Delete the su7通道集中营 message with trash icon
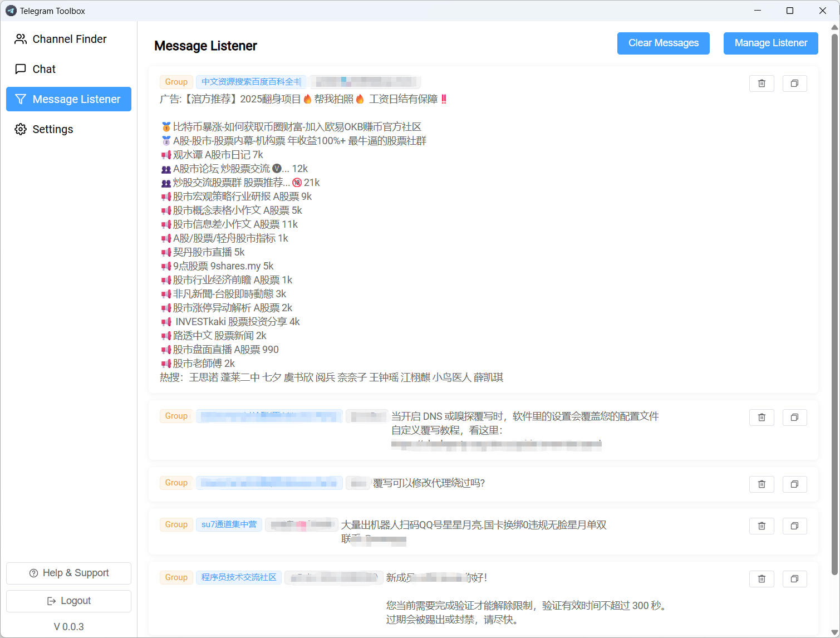Viewport: 840px width, 638px height. (762, 526)
